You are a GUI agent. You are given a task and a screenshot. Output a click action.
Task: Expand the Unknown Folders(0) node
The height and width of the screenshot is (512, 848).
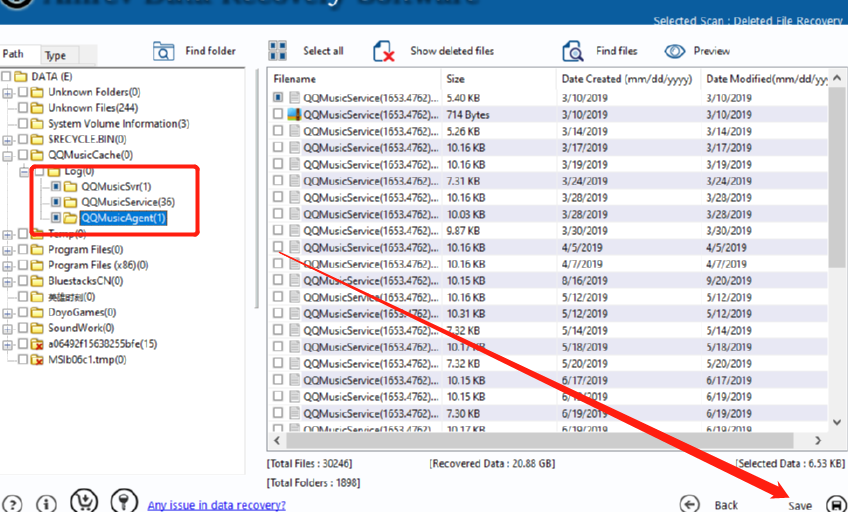click(8, 92)
